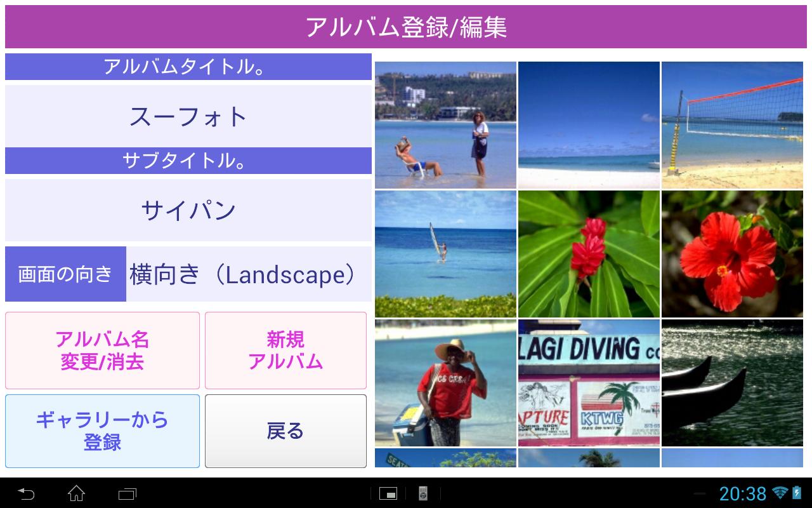The height and width of the screenshot is (508, 812).
Task: Select the LAGI DIVING sign photo
Action: click(589, 383)
